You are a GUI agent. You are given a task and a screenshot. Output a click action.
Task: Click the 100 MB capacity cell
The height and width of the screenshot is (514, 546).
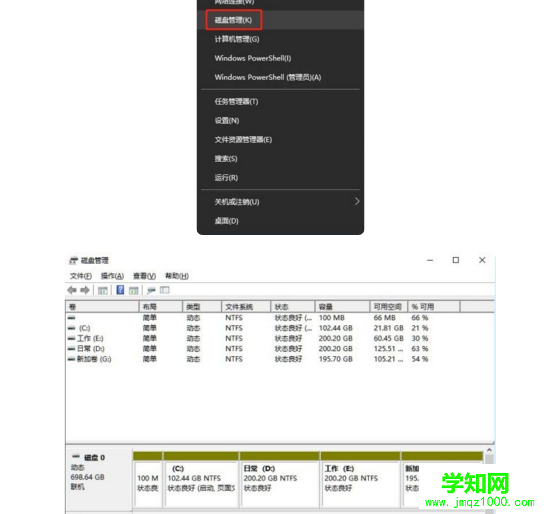click(x=332, y=318)
